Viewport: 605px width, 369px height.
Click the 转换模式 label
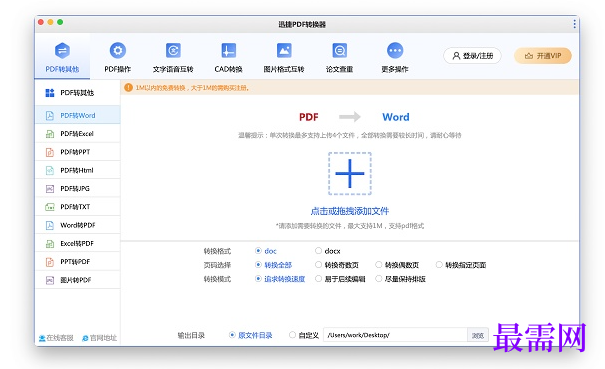pos(217,279)
